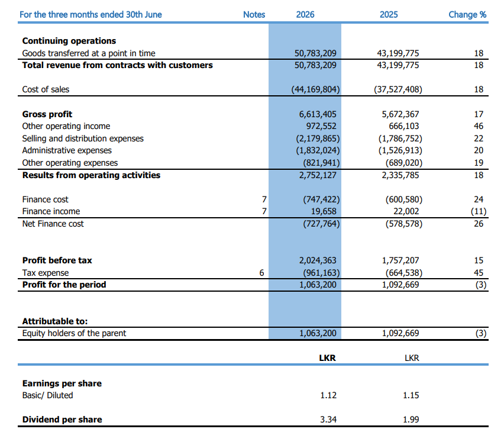Select the 'Gross profit' label
The image size is (504, 442).
(47, 114)
